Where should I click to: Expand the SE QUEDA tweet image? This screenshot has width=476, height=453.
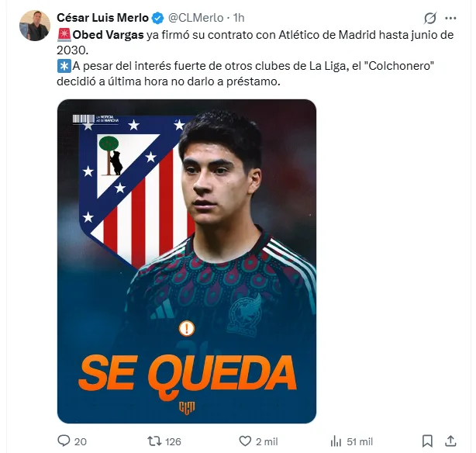(x=187, y=261)
